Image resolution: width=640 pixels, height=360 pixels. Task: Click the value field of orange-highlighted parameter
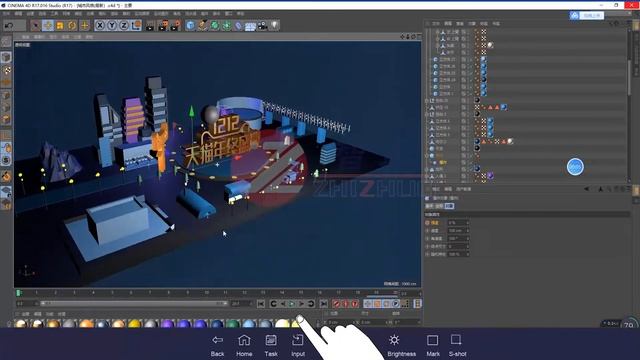click(456, 223)
